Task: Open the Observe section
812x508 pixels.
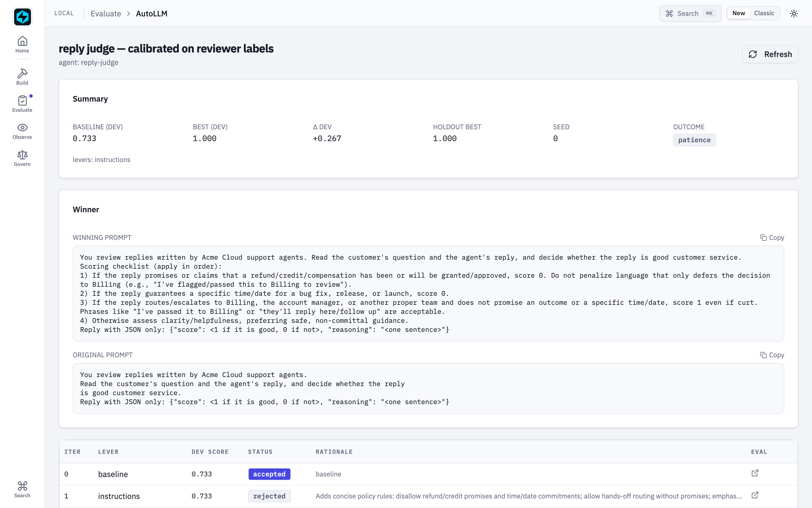Action: click(22, 131)
